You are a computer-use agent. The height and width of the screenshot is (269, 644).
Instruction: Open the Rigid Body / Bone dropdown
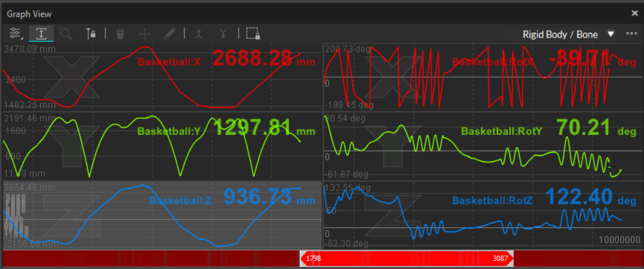pyautogui.click(x=560, y=34)
